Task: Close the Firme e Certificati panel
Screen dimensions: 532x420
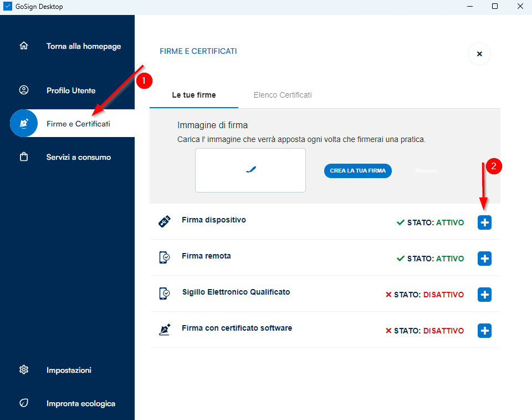Action: click(479, 54)
